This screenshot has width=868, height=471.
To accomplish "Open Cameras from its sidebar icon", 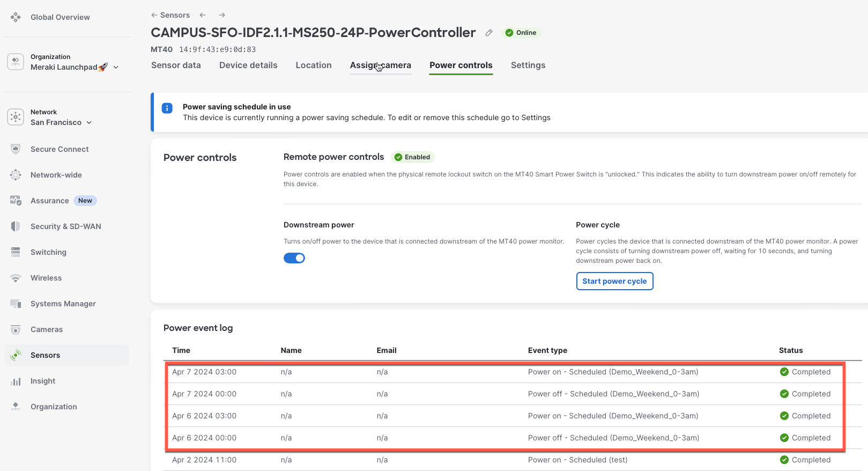I will (x=16, y=329).
